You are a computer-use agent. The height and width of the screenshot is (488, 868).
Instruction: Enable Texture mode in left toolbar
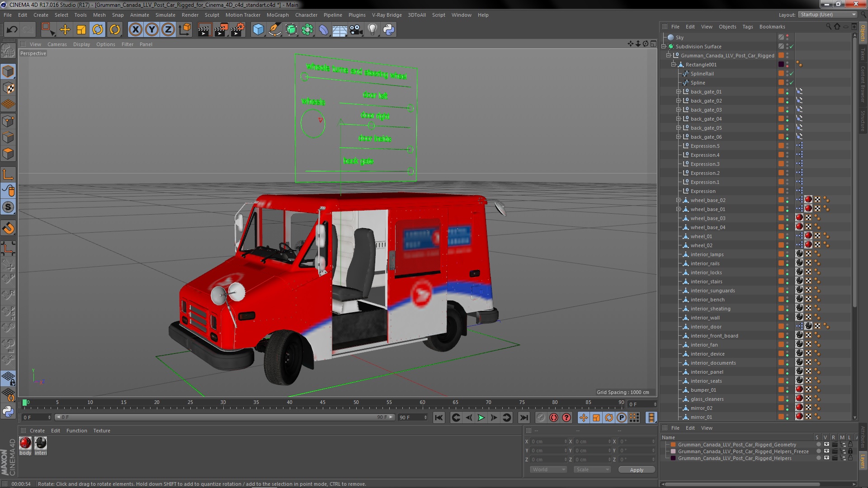[x=8, y=88]
